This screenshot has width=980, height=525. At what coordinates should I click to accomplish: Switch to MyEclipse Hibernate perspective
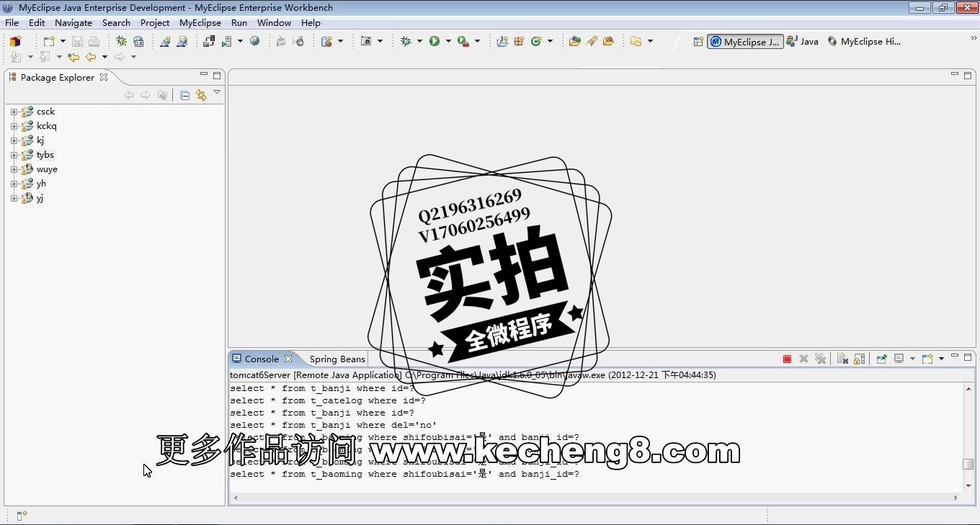864,42
